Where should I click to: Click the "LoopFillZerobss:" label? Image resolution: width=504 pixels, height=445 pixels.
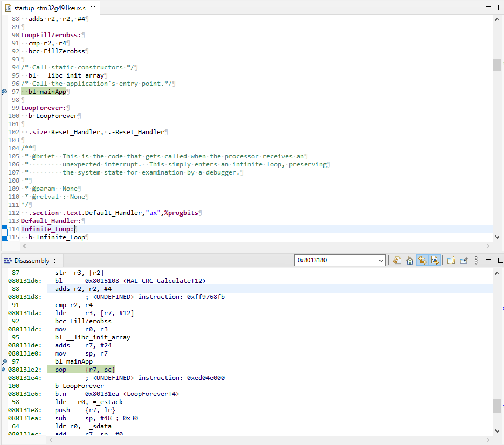51,35
